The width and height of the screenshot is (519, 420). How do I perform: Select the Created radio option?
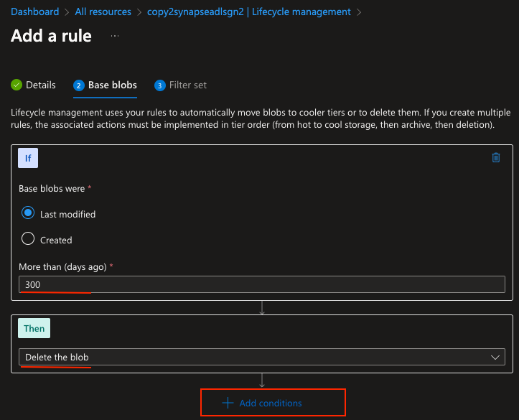pyautogui.click(x=28, y=238)
